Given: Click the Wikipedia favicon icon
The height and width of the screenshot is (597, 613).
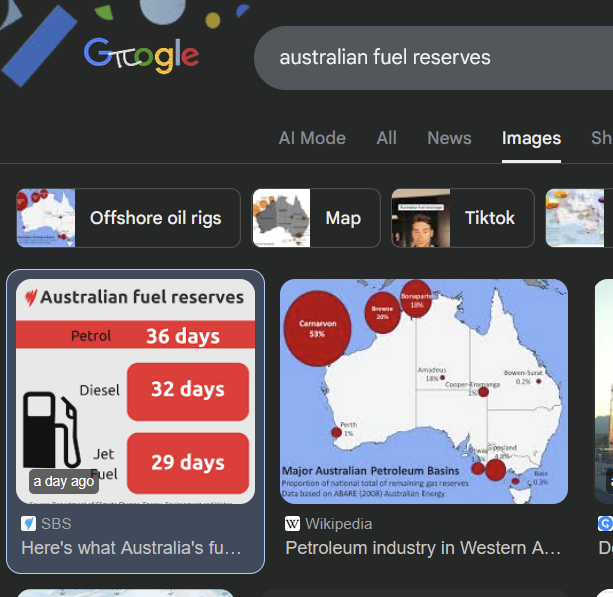Looking at the screenshot, I should [x=292, y=523].
